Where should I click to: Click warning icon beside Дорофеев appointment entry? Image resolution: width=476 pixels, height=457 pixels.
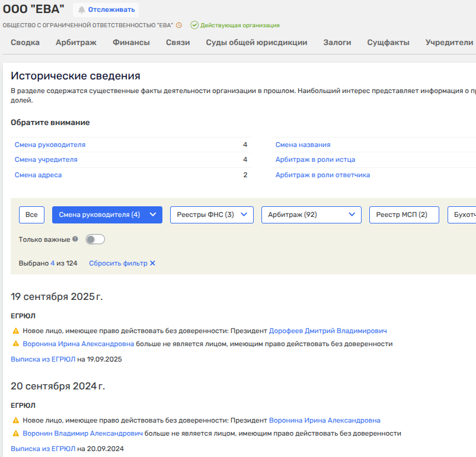pyautogui.click(x=15, y=331)
